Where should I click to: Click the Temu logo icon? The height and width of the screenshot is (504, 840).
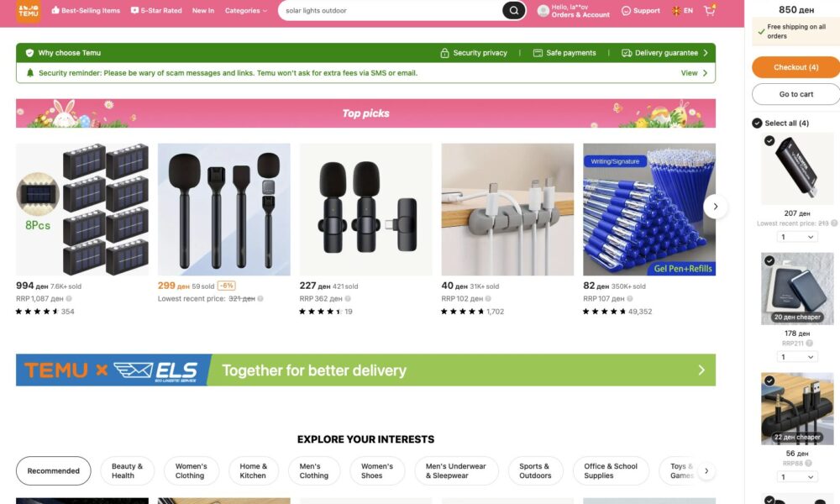click(29, 11)
